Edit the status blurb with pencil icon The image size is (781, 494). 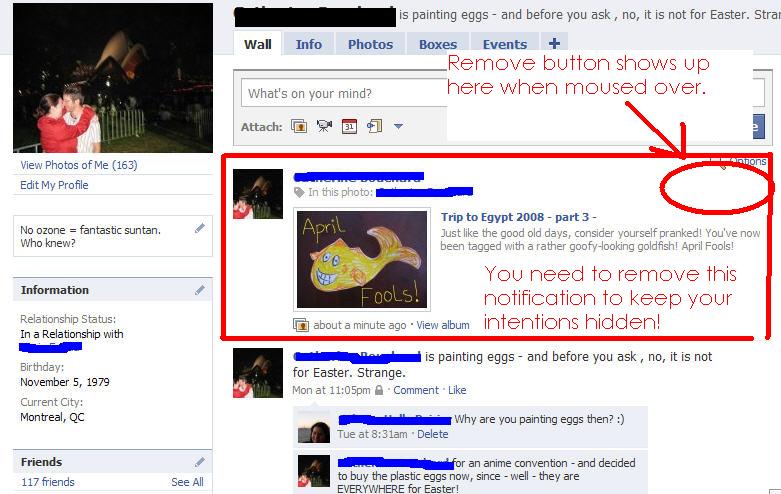[x=200, y=229]
